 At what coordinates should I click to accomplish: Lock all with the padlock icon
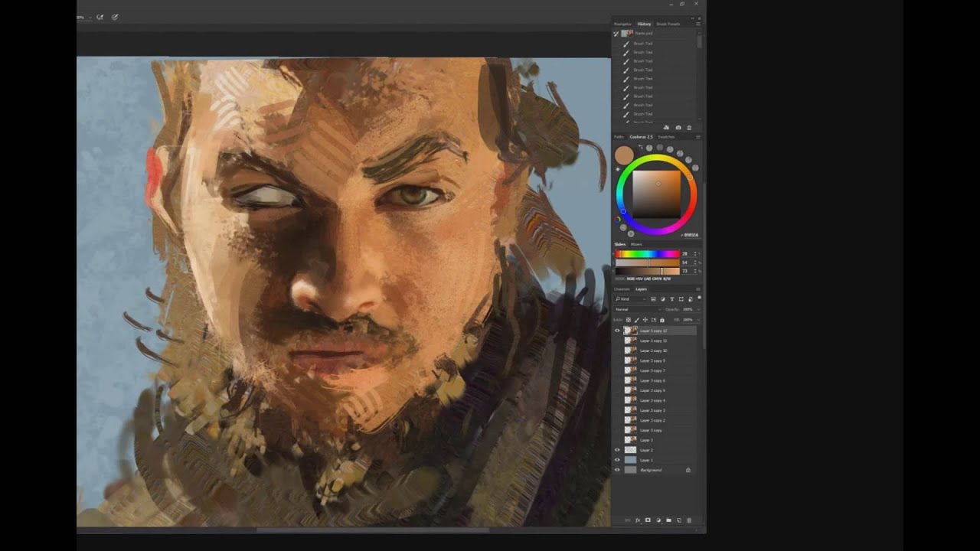point(662,320)
